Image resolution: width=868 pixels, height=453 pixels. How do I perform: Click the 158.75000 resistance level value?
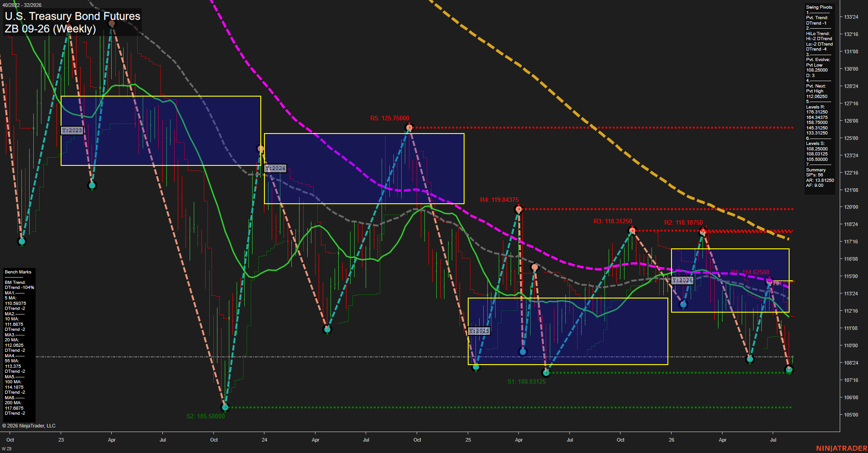816,123
